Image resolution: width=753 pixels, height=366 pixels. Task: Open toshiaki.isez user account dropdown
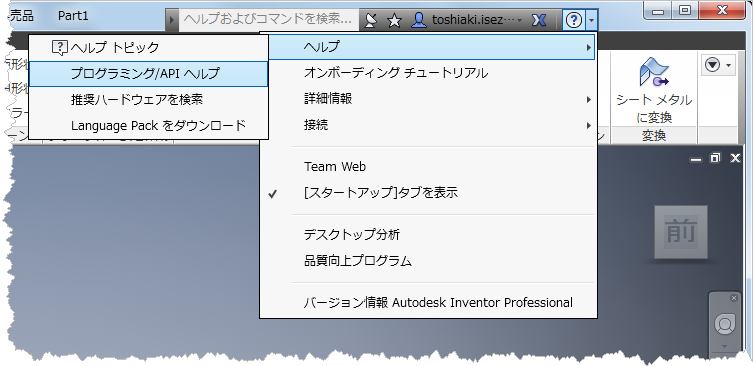point(467,20)
